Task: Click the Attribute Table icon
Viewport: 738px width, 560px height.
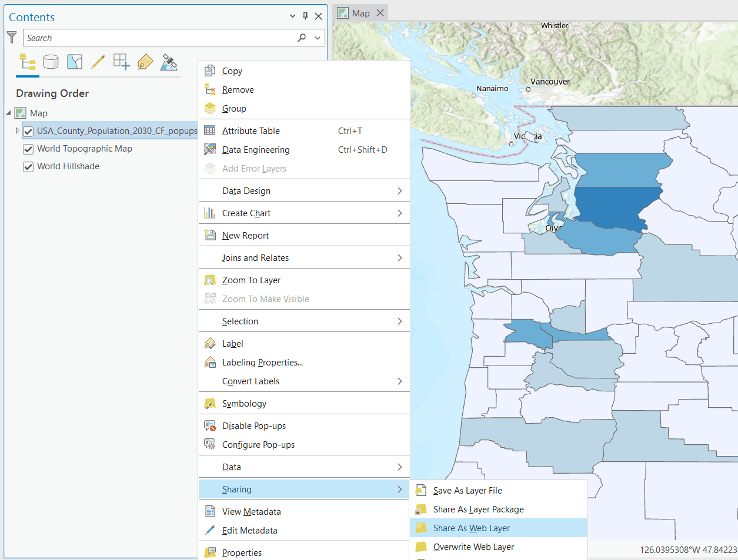Action: point(210,130)
